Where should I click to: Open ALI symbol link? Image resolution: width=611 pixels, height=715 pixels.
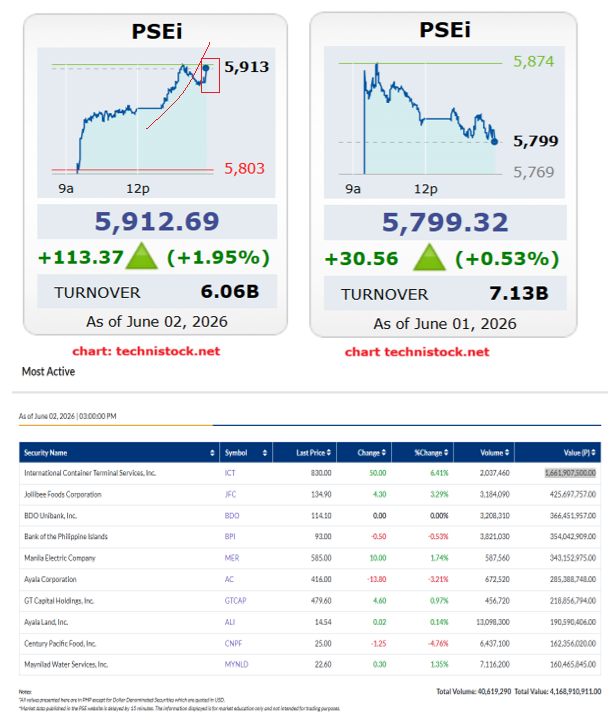tap(230, 622)
